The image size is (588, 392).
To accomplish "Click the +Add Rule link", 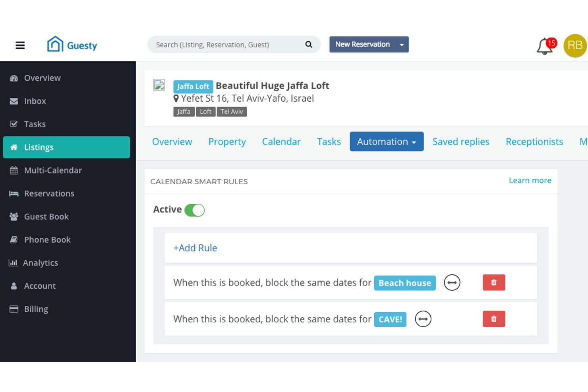I will pos(195,248).
